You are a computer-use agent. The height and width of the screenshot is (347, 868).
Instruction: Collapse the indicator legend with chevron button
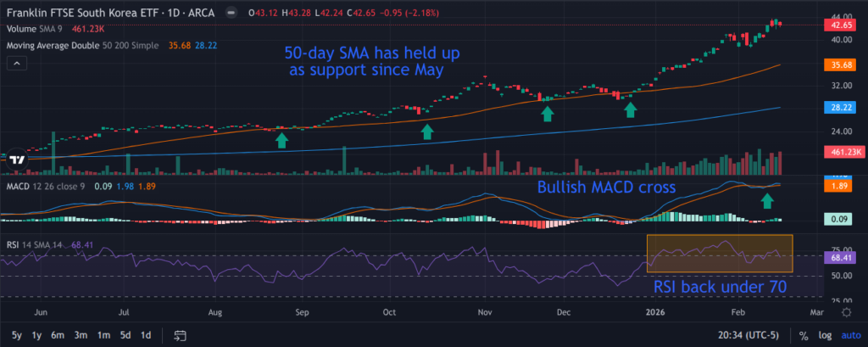pos(15,64)
